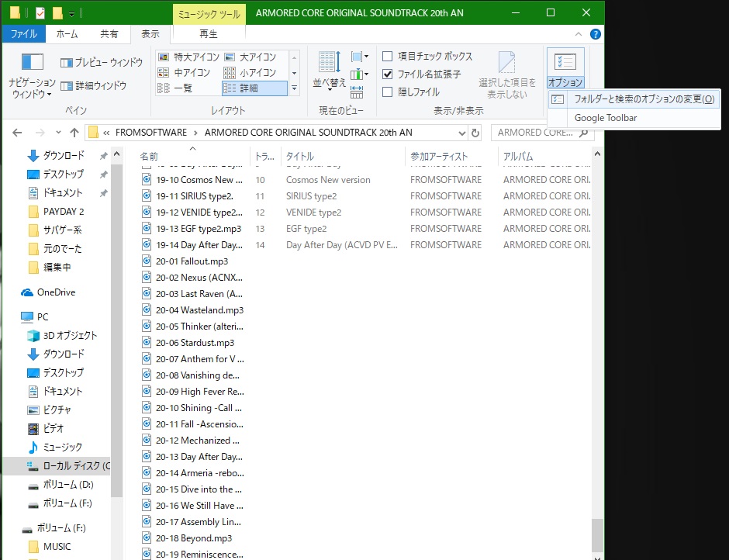
Task: Choose 一覧 list layout
Action: [175, 88]
